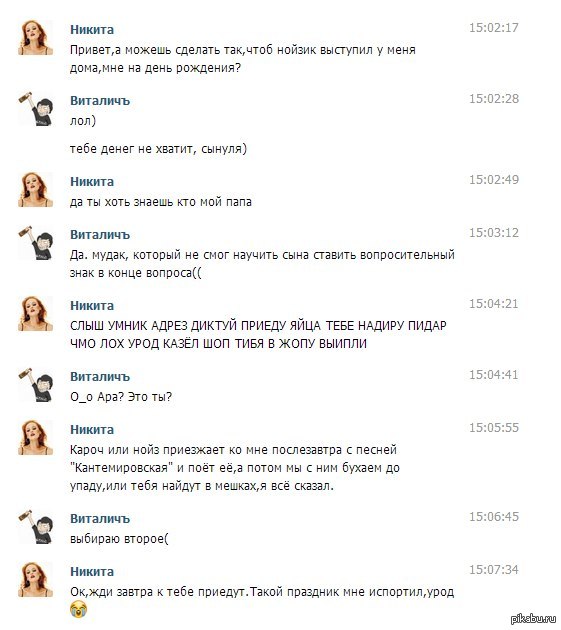
Task: Click the 15:02:17 timestamp
Action: coord(494,28)
